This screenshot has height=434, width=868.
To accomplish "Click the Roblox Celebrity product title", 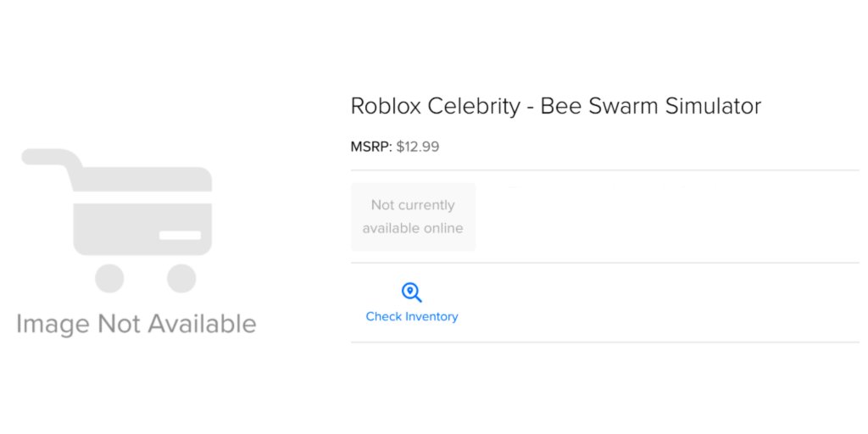I will [555, 106].
